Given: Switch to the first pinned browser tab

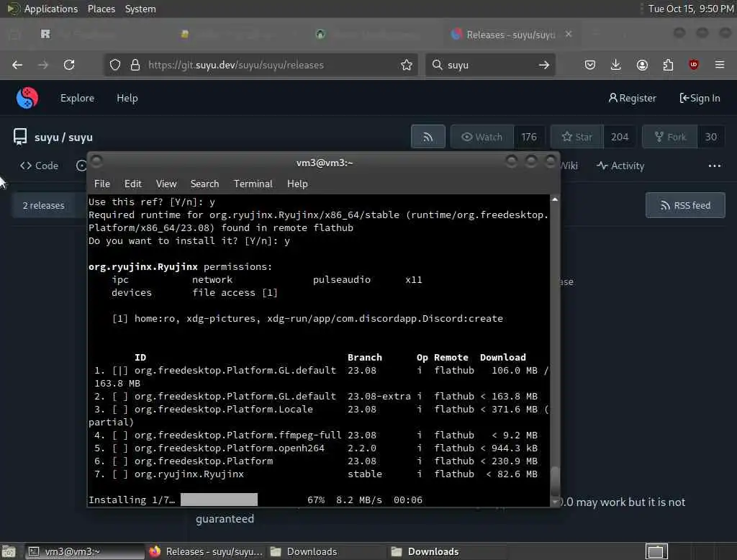Looking at the screenshot, I should point(45,34).
